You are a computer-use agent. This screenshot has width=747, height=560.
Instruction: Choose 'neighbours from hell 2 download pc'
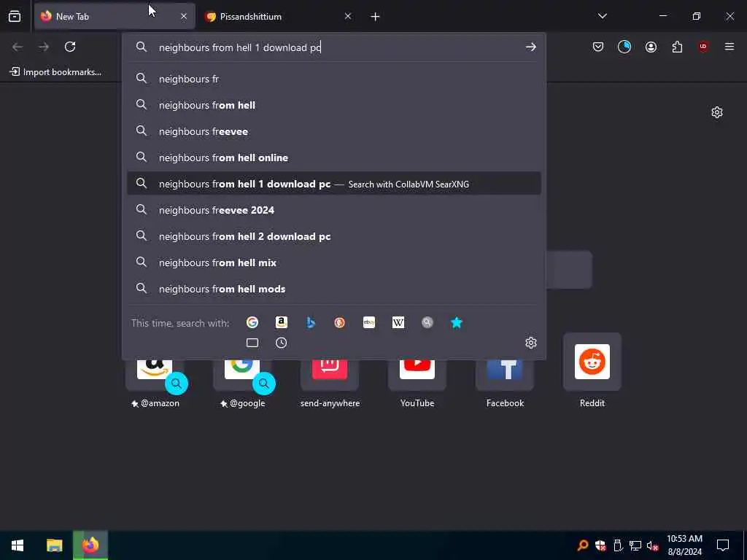coord(334,236)
